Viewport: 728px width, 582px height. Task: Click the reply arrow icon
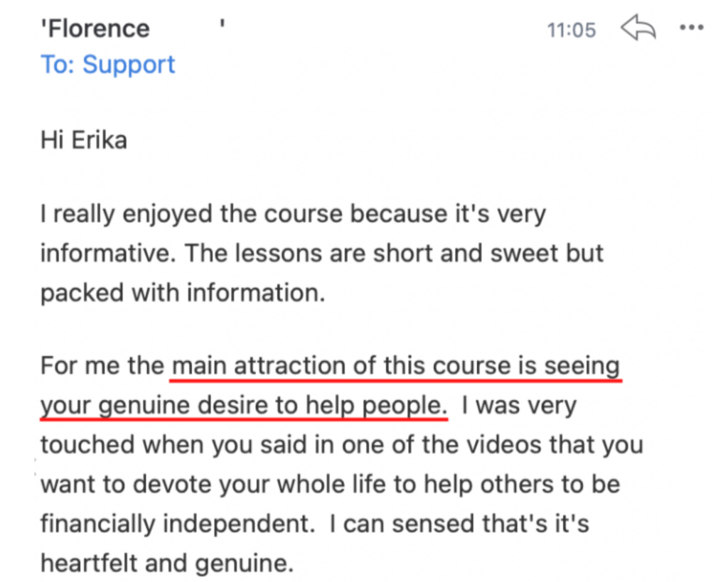(637, 29)
